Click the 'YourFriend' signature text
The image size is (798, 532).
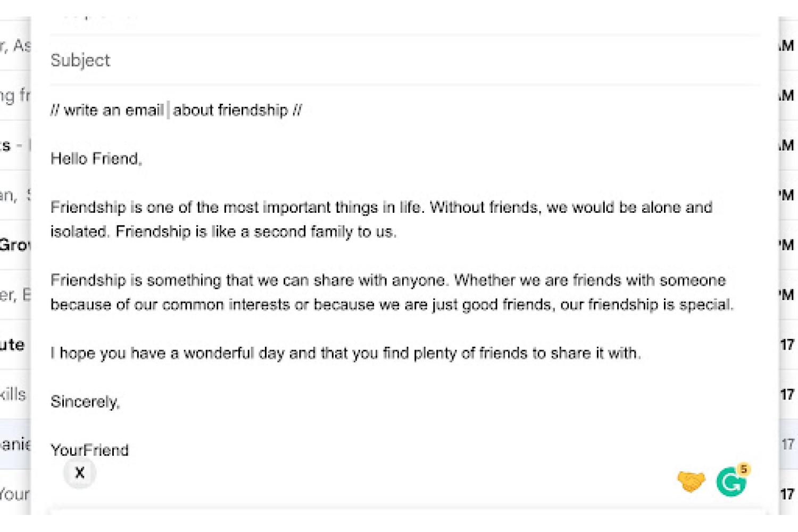click(89, 450)
